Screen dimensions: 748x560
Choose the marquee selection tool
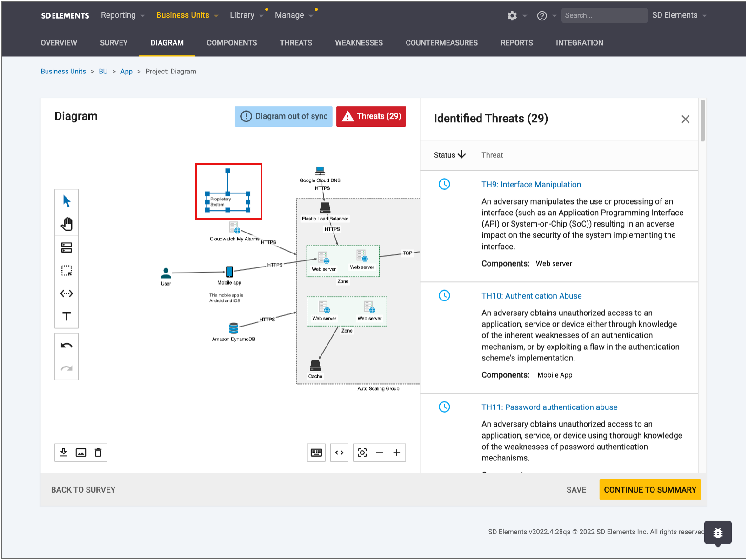(x=67, y=271)
